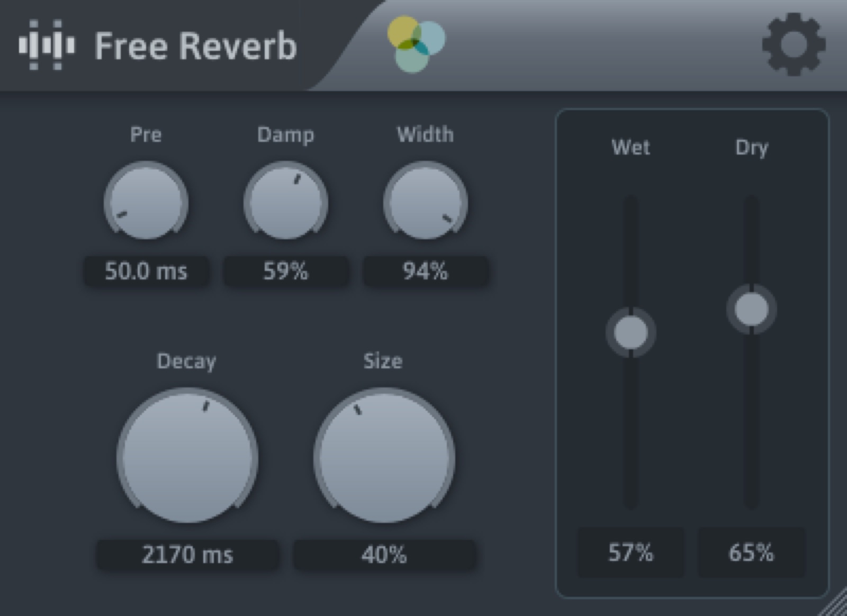This screenshot has height=616, width=847.
Task: Click the Dry label
Action: point(752,148)
